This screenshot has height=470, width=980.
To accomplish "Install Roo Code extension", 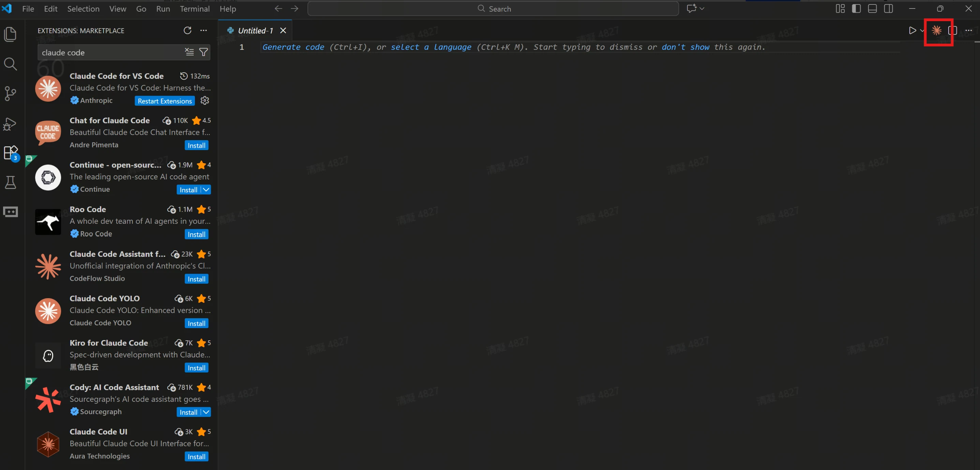I will (x=196, y=234).
